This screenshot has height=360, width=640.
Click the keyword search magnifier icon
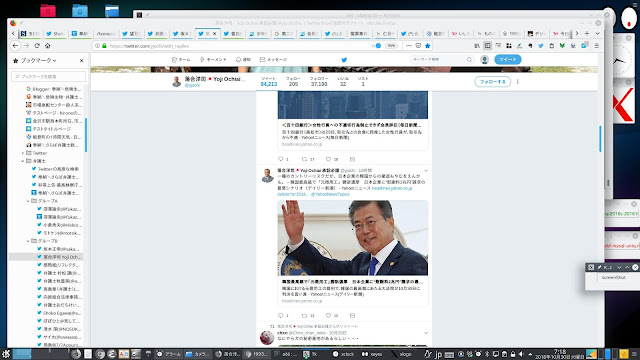click(x=469, y=60)
